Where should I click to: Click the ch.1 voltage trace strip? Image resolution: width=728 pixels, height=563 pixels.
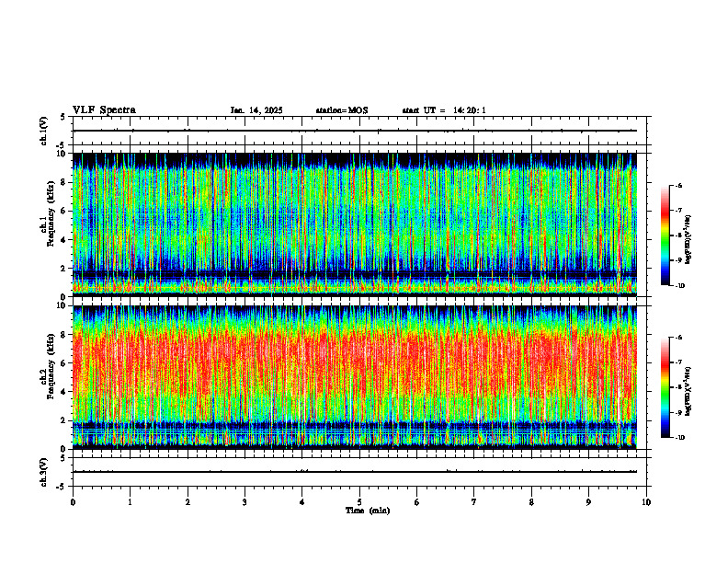[x=359, y=131]
